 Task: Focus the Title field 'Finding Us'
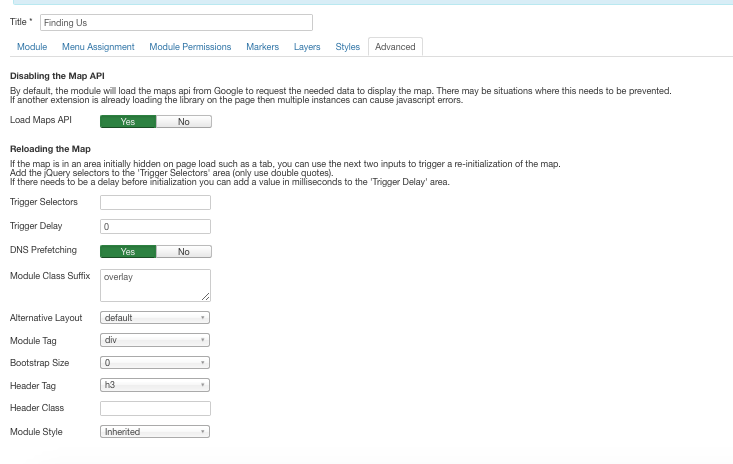point(176,22)
